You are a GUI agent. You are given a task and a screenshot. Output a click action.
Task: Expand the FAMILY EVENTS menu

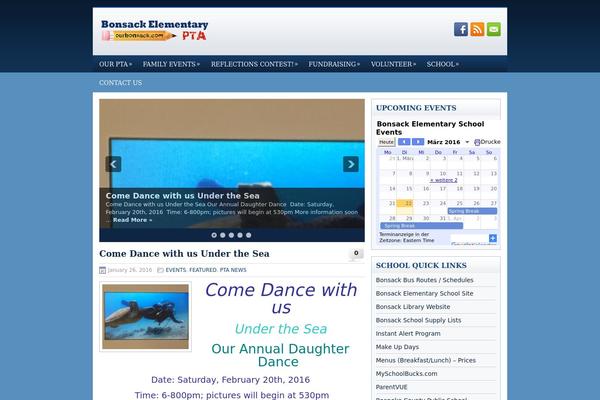[x=171, y=64]
